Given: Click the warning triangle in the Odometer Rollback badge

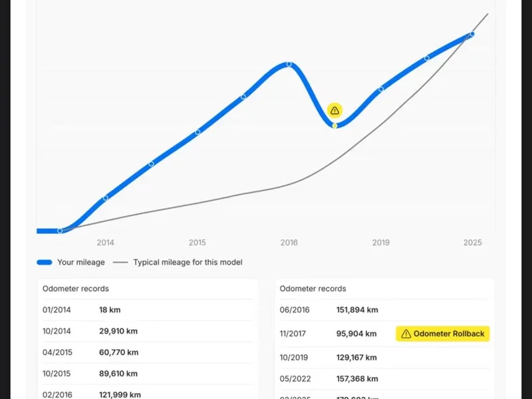Looking at the screenshot, I should (406, 334).
